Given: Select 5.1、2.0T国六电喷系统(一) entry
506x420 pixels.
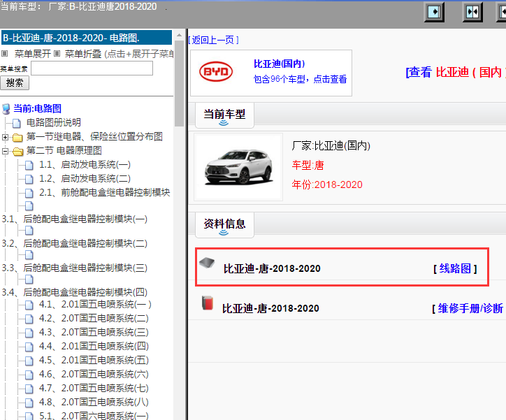Looking at the screenshot, I should (x=94, y=416).
